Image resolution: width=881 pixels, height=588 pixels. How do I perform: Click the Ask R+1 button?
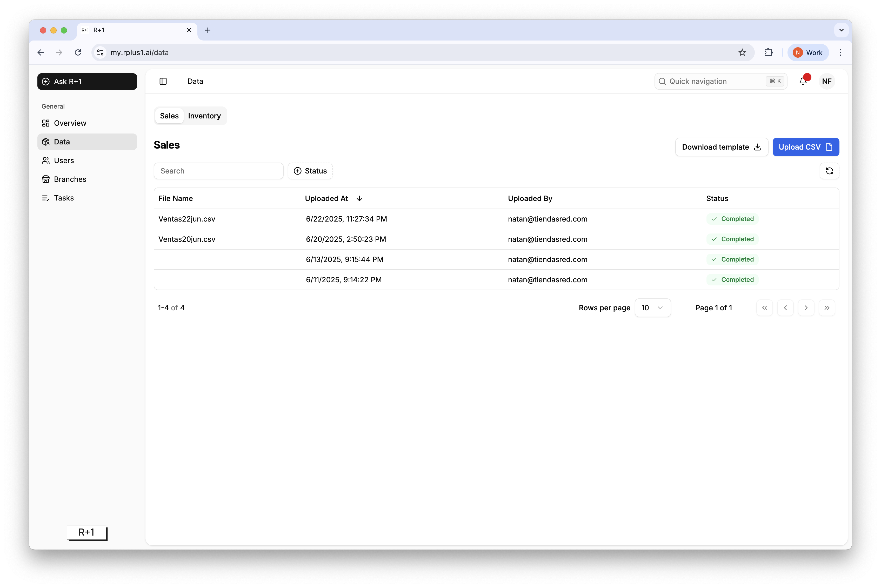coord(87,81)
